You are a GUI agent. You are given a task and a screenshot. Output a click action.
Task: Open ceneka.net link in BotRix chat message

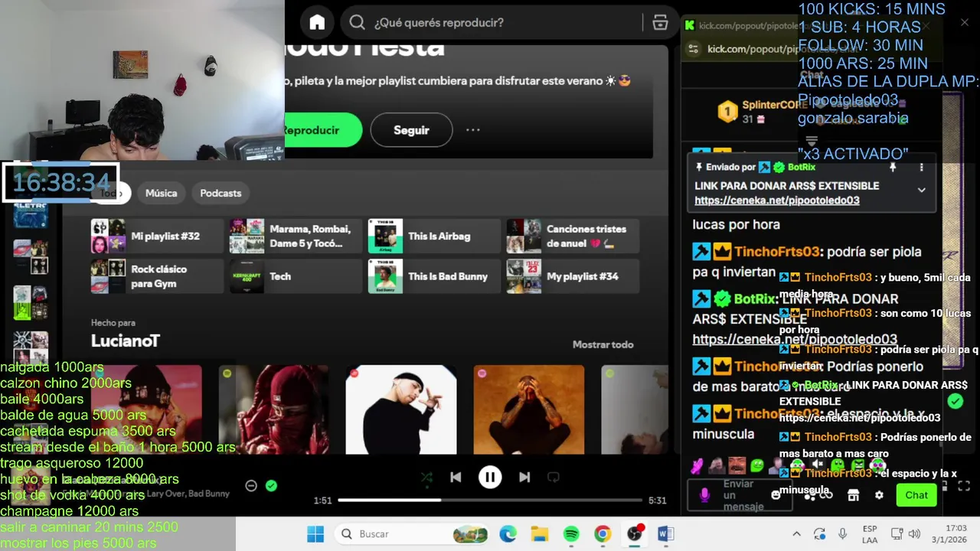click(x=795, y=339)
